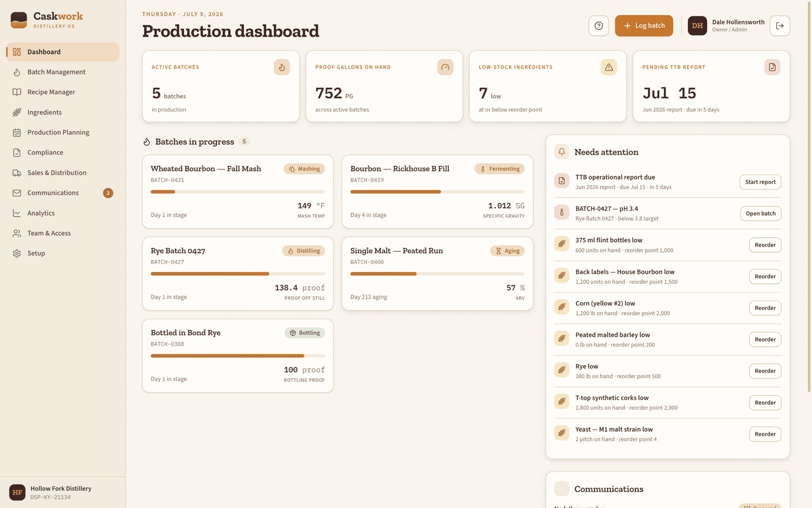Click the Communications unread badge 2

tap(108, 193)
